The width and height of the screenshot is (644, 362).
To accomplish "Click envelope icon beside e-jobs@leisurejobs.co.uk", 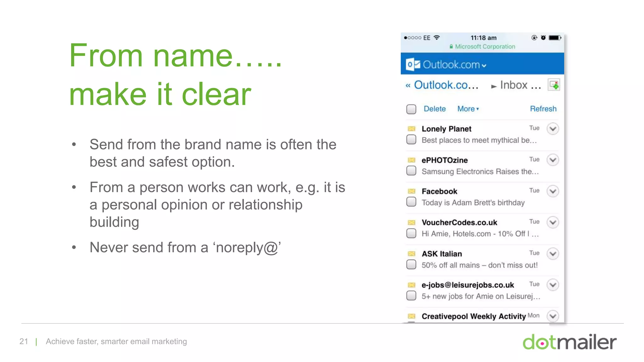I will click(x=411, y=285).
